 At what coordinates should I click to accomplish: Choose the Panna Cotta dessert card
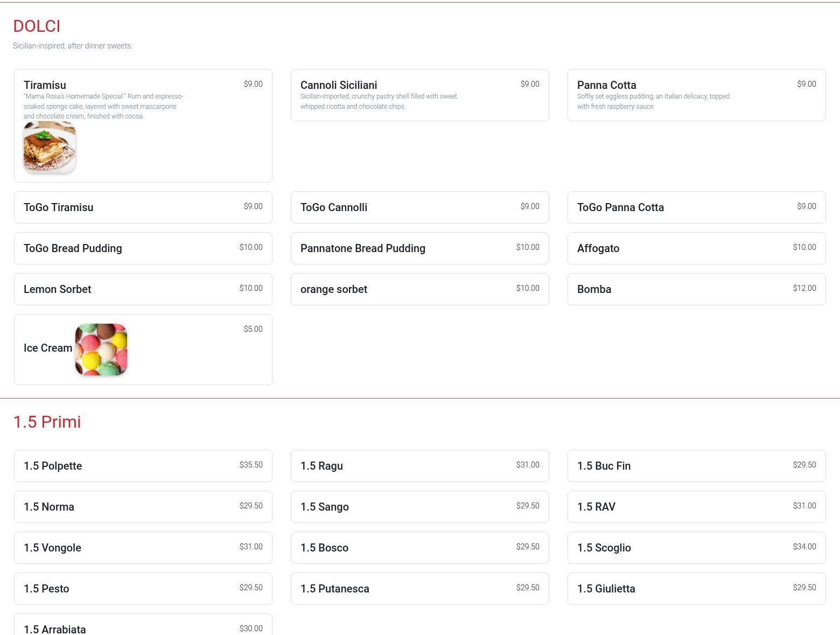click(x=696, y=95)
